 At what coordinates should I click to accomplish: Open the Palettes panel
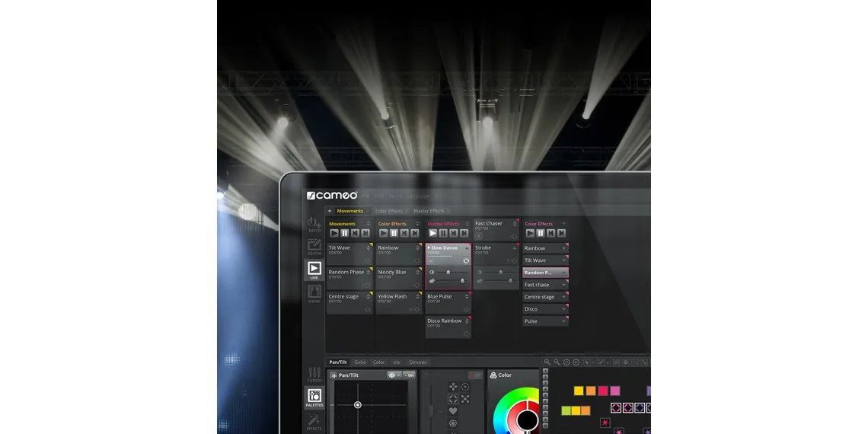(314, 398)
